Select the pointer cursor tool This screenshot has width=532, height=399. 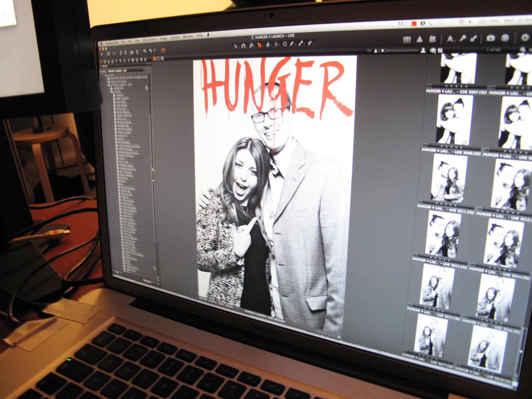pyautogui.click(x=235, y=46)
